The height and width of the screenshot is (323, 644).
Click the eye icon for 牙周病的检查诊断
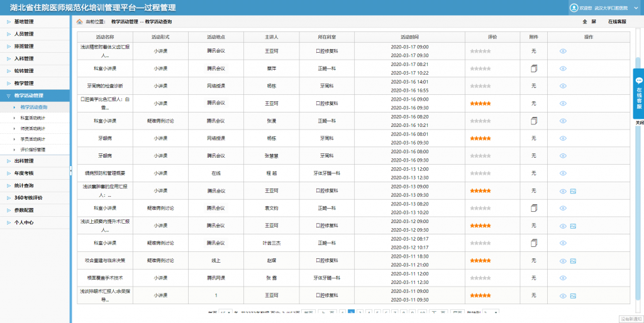coord(563,85)
